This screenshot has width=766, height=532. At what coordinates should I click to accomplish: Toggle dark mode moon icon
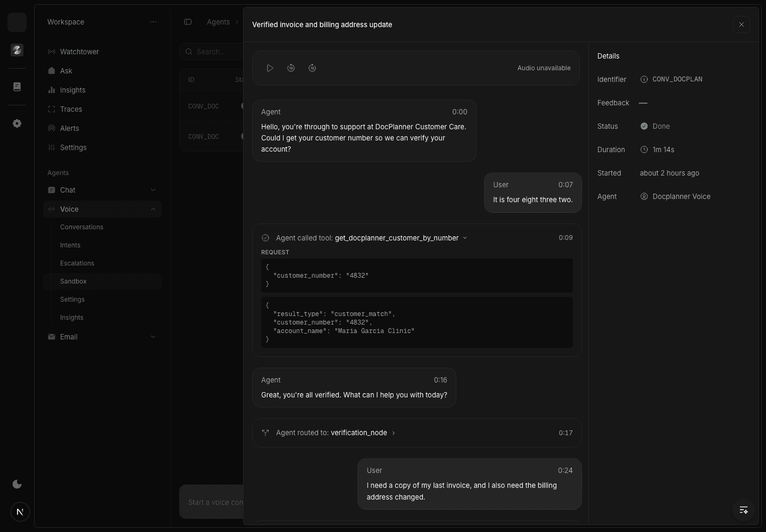pos(17,484)
